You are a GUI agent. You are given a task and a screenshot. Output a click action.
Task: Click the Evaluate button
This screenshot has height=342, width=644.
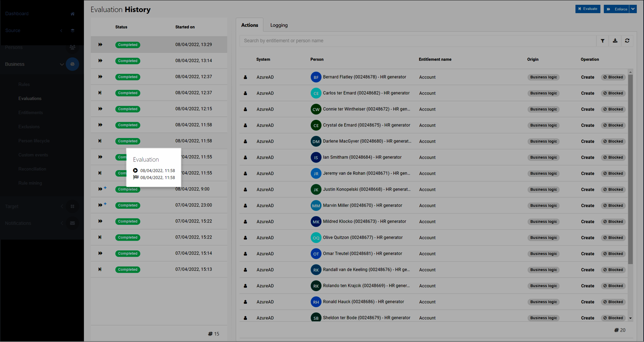[588, 9]
